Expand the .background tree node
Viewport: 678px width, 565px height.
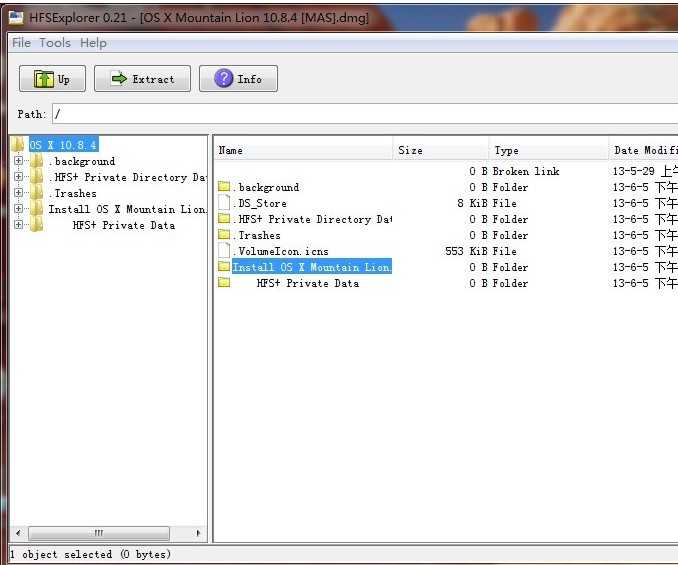[x=18, y=161]
